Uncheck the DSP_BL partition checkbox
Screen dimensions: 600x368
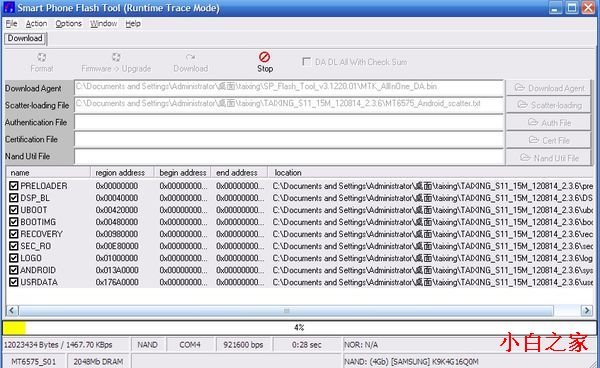pos(14,198)
